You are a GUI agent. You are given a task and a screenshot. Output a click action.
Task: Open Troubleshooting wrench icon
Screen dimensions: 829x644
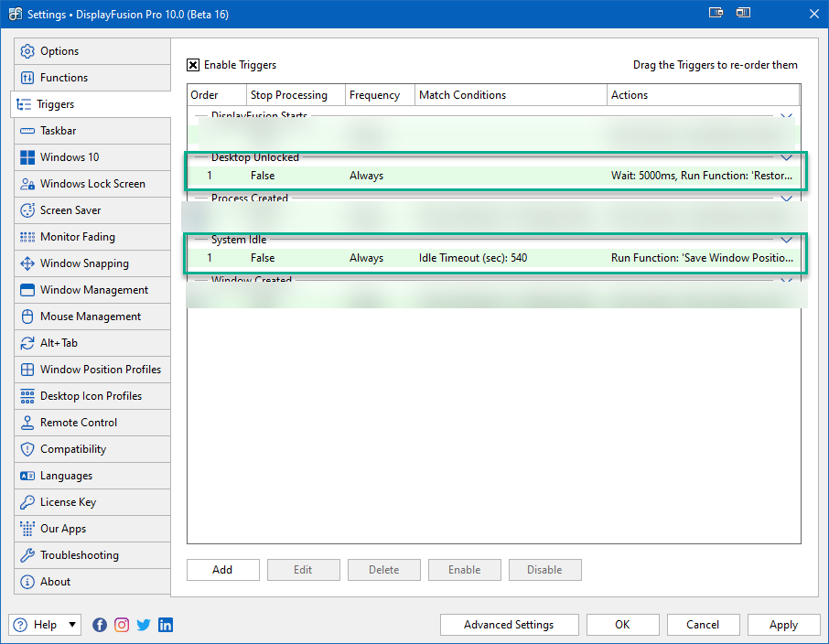(27, 554)
